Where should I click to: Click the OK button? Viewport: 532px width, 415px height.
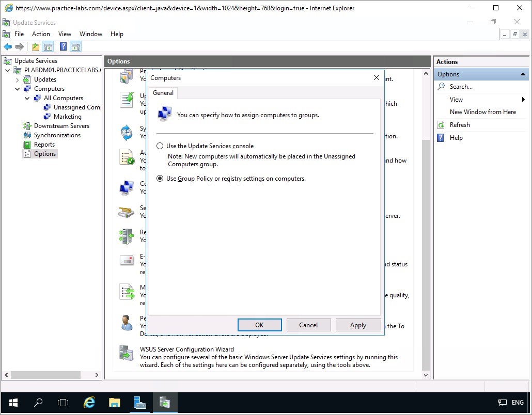(259, 325)
